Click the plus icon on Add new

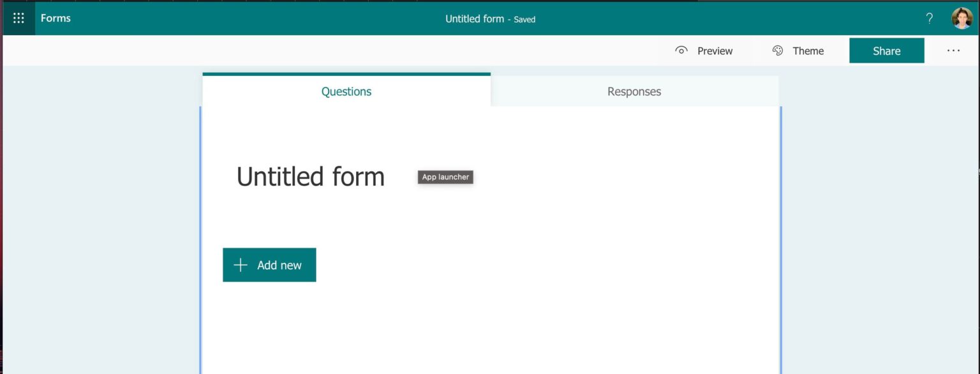pos(239,264)
